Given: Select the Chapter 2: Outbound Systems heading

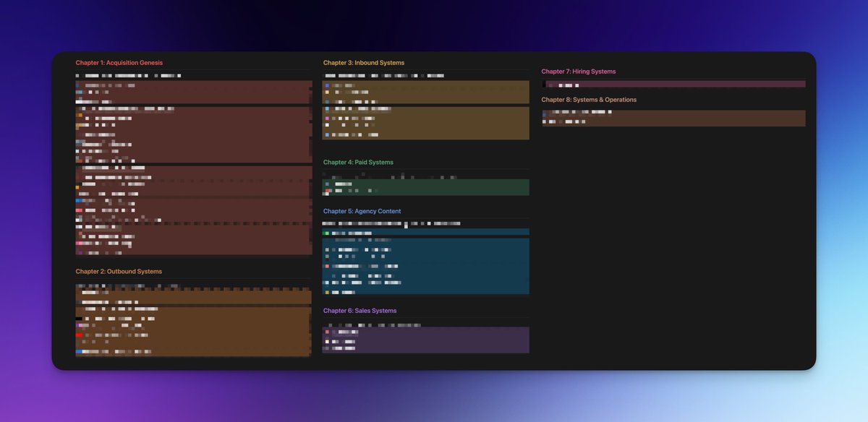Looking at the screenshot, I should coord(119,272).
